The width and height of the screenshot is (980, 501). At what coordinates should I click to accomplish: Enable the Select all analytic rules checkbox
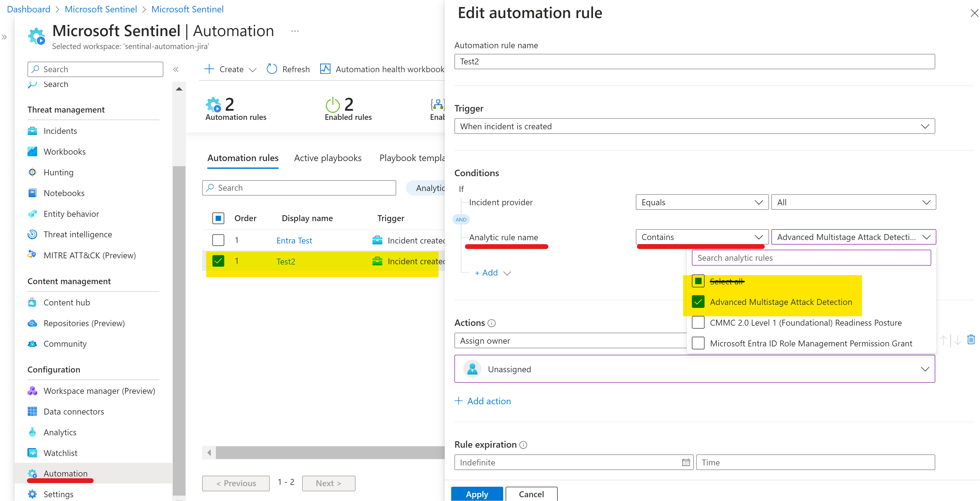698,281
